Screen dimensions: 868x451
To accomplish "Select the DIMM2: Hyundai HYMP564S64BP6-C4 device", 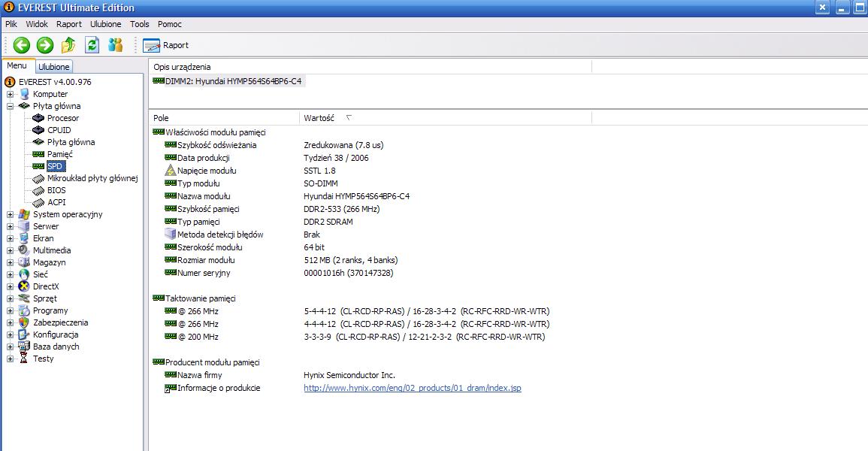I will point(228,81).
